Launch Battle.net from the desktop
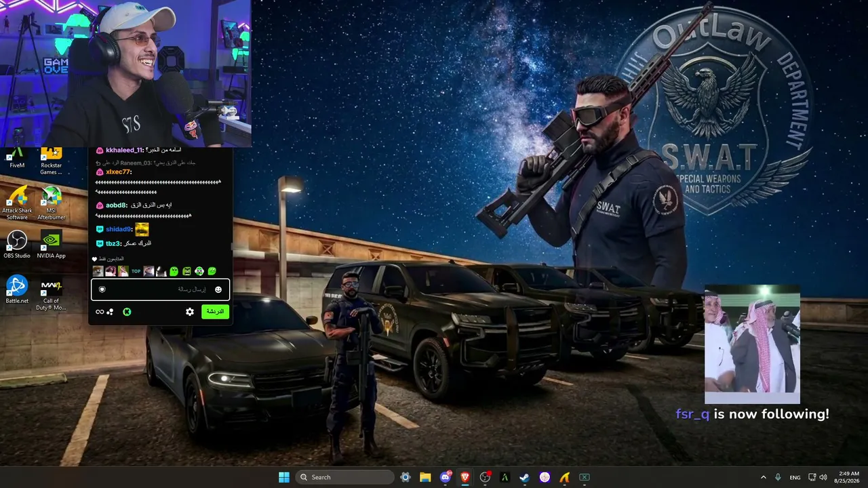Screen dimensions: 868x488 click(17, 289)
